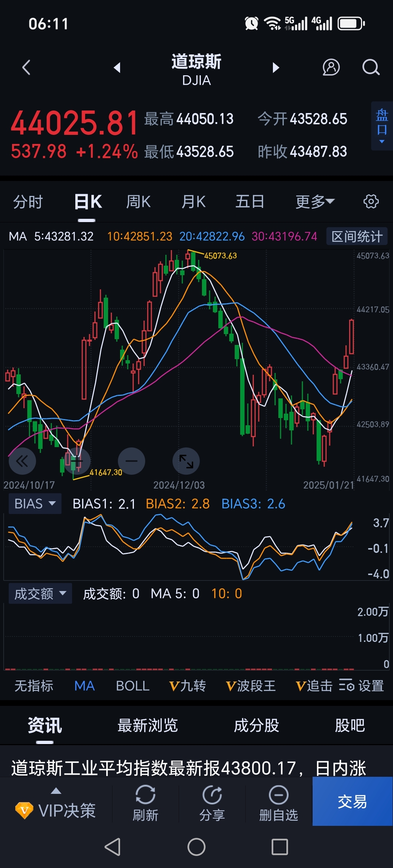Expand the 更多 timeframe menu
The image size is (393, 868).
[314, 201]
